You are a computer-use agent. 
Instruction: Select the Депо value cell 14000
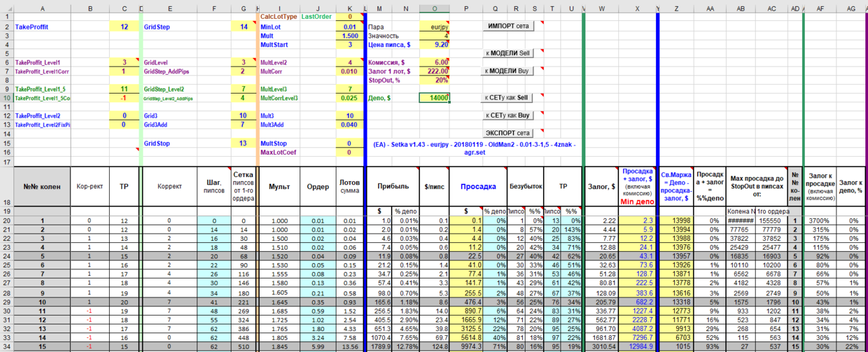(x=435, y=98)
